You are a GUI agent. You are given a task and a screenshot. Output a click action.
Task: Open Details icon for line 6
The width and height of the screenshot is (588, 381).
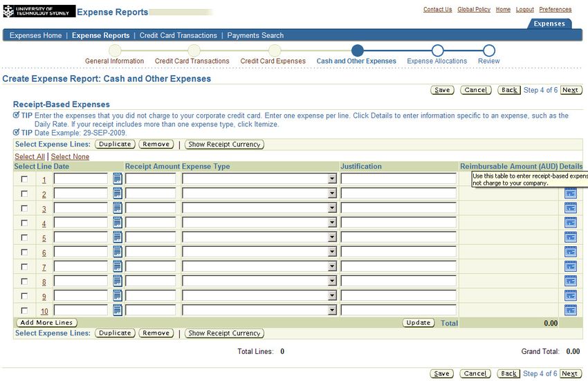pos(571,252)
